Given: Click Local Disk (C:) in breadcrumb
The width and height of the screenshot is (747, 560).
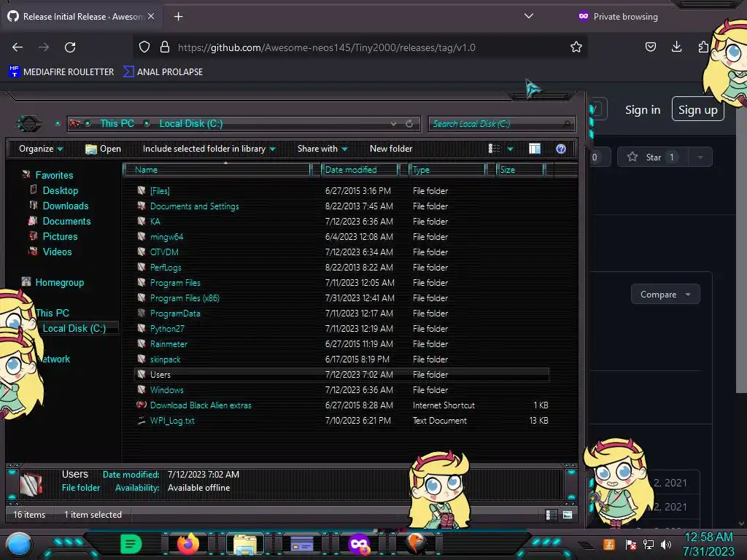Looking at the screenshot, I should (x=190, y=123).
